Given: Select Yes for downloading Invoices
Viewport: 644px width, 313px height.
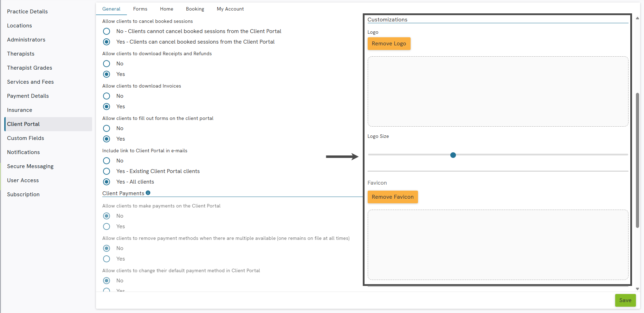Looking at the screenshot, I should 107,107.
